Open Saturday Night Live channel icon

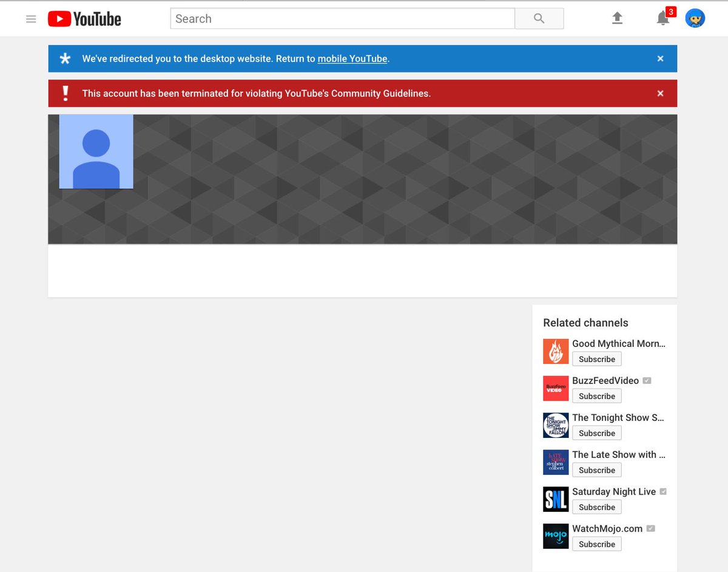click(556, 500)
